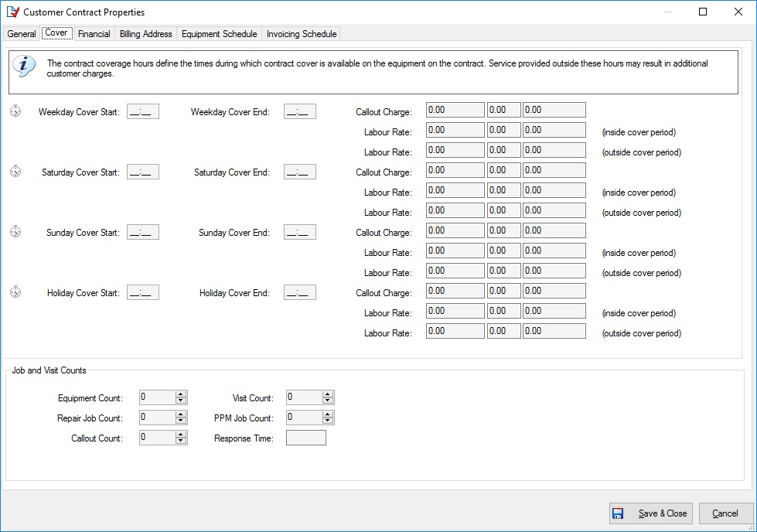
Task: Click the Response Time input box
Action: [x=306, y=438]
